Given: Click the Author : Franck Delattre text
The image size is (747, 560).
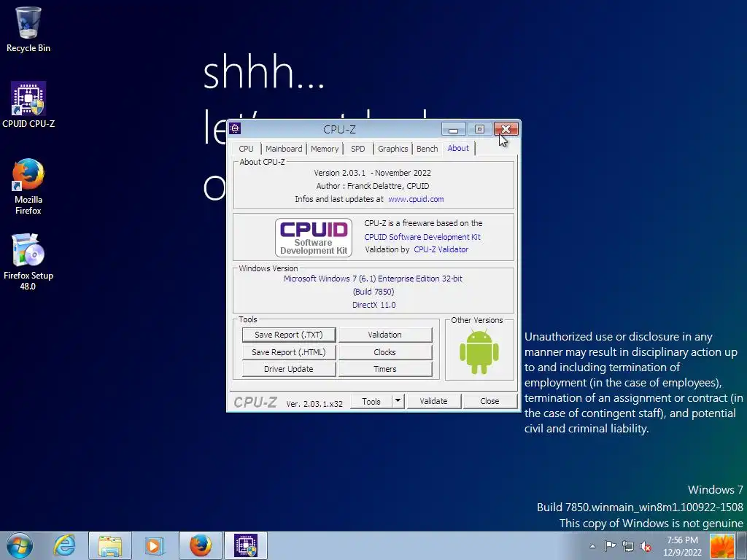Looking at the screenshot, I should pyautogui.click(x=373, y=186).
